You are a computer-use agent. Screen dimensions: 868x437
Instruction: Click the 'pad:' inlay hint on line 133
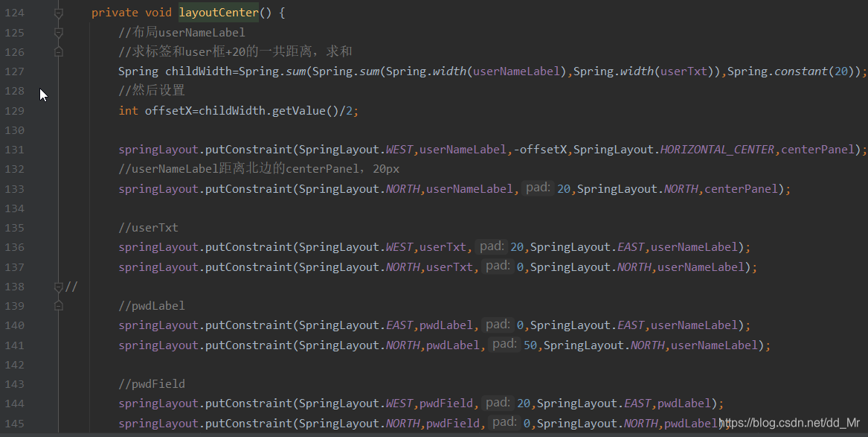538,188
